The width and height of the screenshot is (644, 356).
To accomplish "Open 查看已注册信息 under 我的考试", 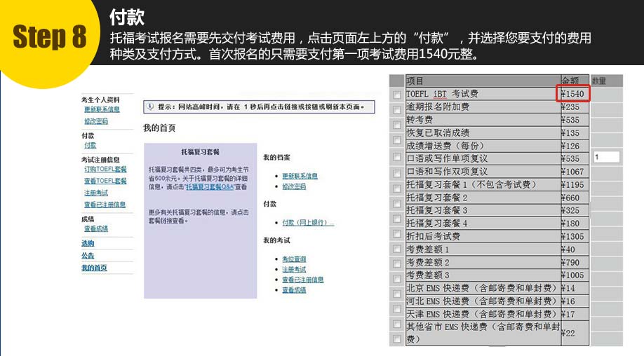I will point(302,280).
